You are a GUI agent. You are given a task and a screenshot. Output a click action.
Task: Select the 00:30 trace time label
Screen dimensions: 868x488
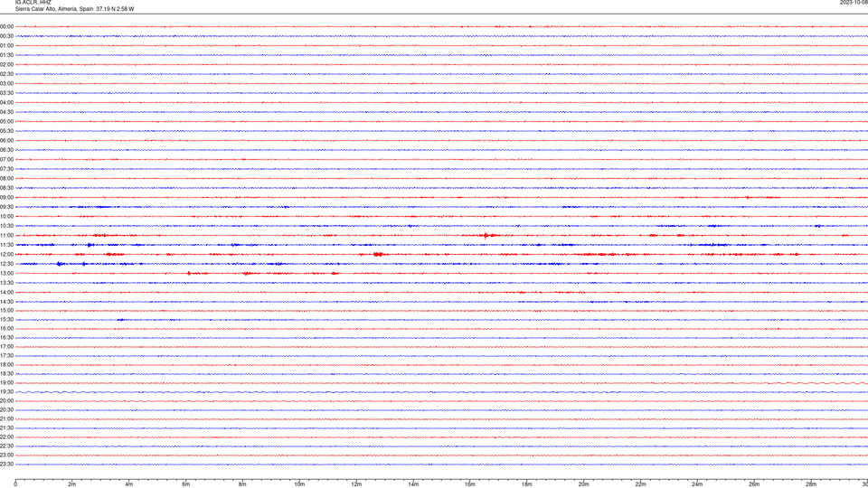click(6, 36)
